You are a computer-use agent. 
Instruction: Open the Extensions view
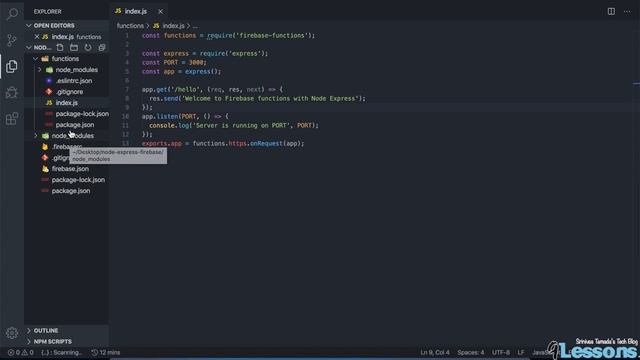(x=12, y=119)
